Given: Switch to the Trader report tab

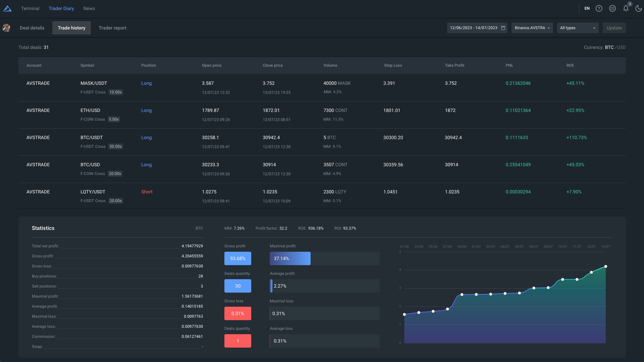Looking at the screenshot, I should (112, 28).
